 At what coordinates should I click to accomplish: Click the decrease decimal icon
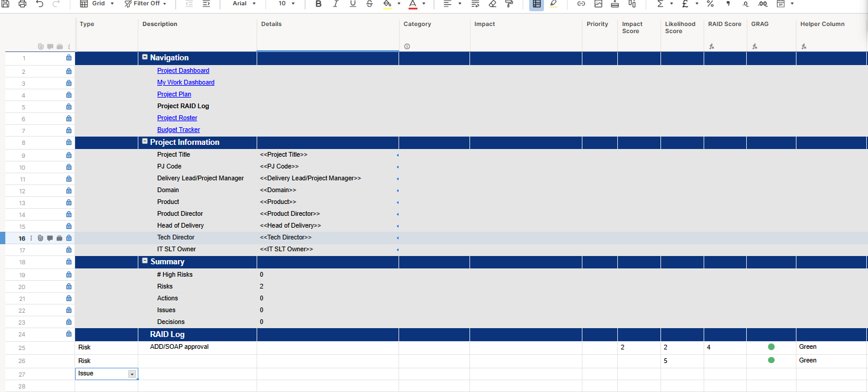click(x=745, y=4)
